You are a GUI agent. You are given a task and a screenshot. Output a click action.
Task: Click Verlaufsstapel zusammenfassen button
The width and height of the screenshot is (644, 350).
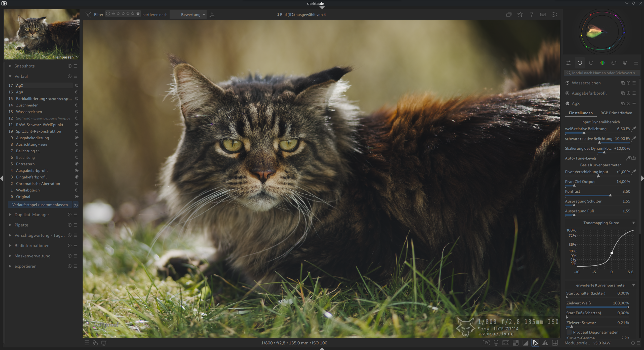(40, 205)
